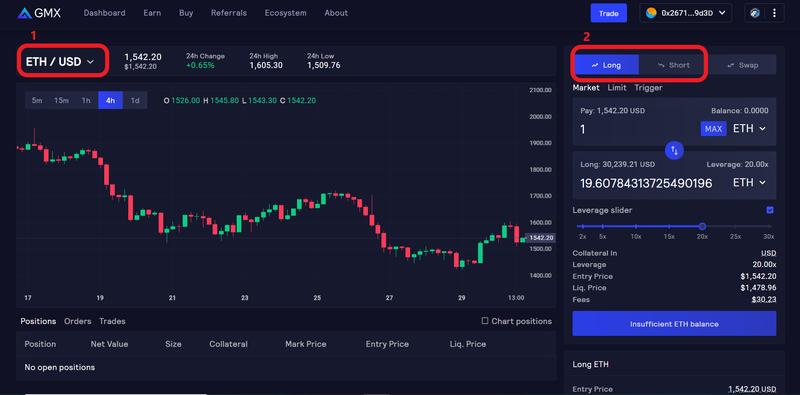Screen dimensions: 800x395
Task: Click the Balance: 0.0000 text
Action: tap(740, 111)
